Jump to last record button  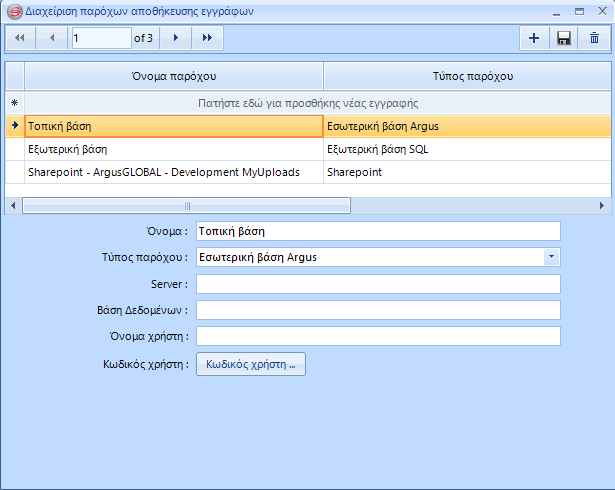pos(207,38)
